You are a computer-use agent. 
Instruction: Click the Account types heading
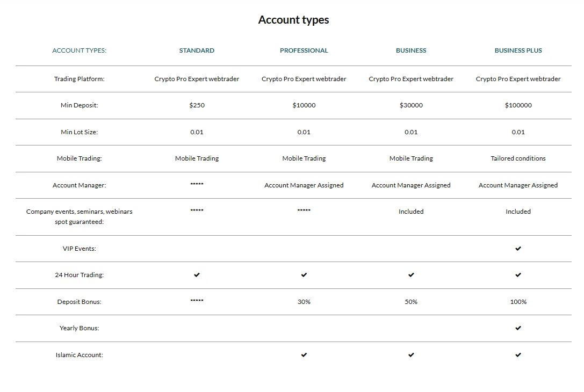coord(293,20)
